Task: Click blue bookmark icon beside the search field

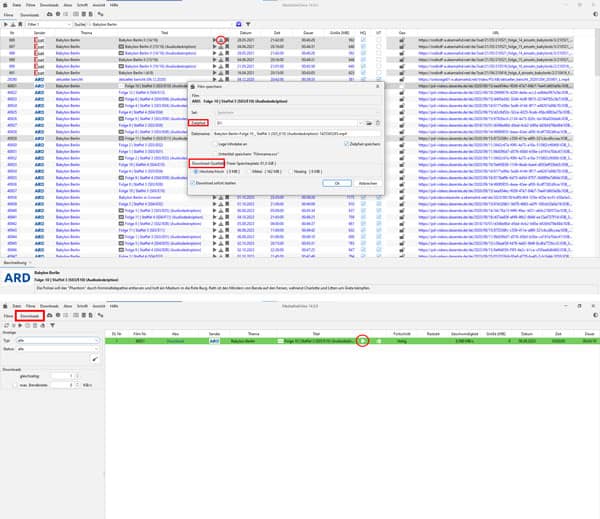Action: coord(239,24)
